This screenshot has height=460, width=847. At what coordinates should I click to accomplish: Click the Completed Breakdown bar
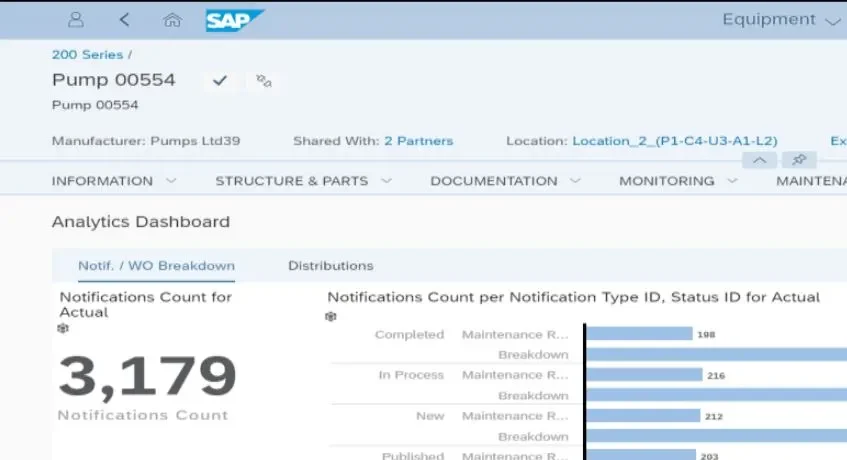click(x=716, y=354)
